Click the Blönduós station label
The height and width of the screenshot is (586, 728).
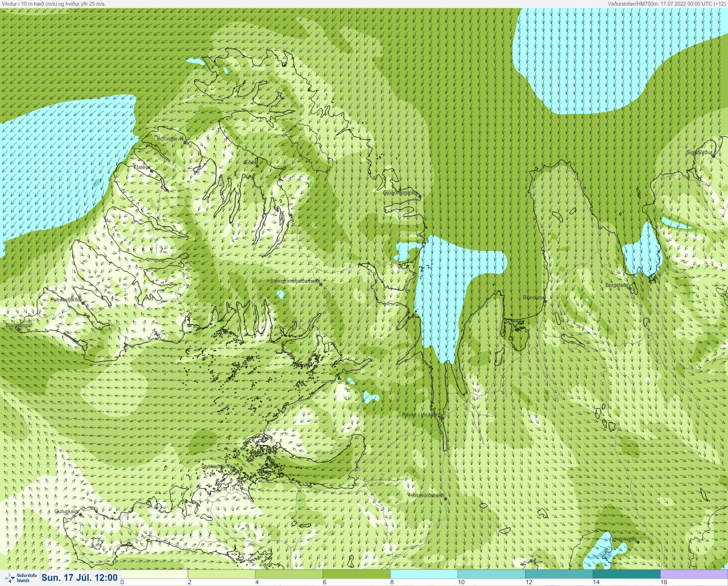click(x=533, y=298)
